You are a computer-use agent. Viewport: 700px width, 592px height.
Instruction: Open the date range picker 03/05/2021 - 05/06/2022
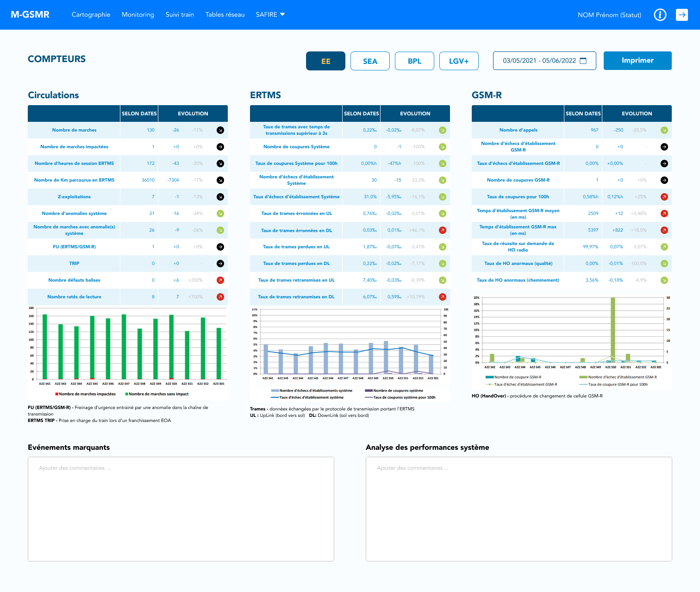tap(539, 61)
